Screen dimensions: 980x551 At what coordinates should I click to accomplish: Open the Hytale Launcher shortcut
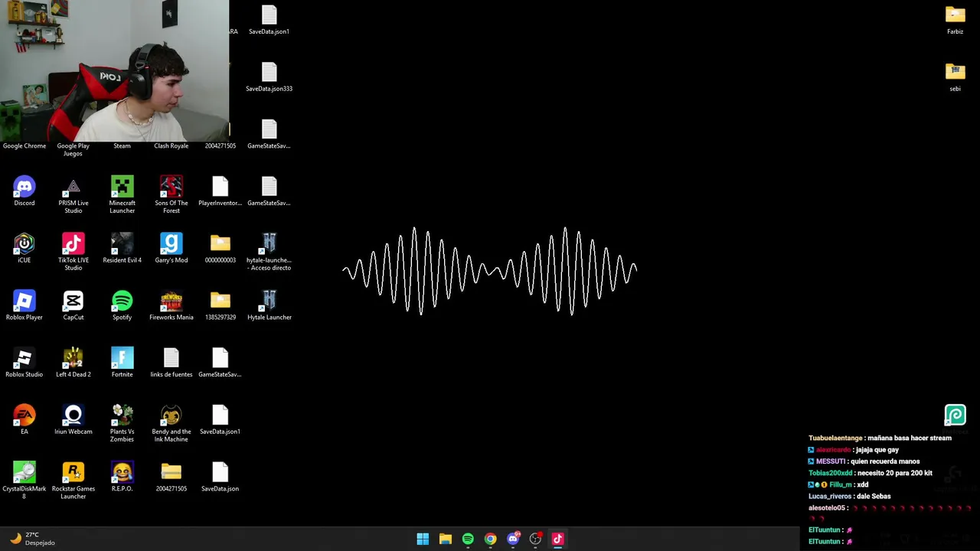pos(269,305)
